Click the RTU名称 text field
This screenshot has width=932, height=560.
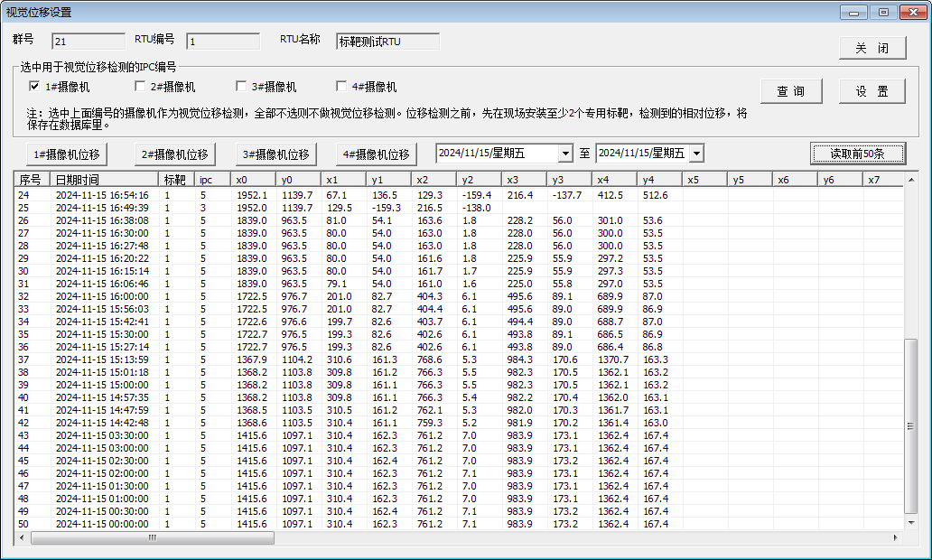387,42
